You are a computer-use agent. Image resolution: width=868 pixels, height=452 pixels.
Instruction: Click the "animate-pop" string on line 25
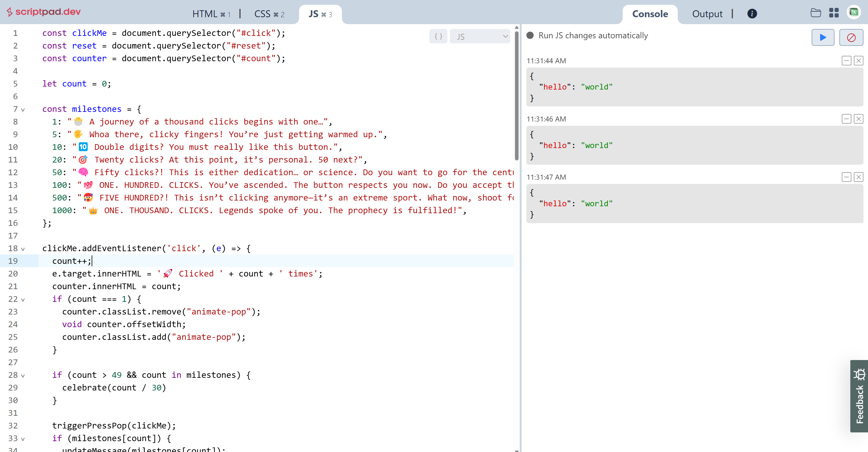(204, 337)
